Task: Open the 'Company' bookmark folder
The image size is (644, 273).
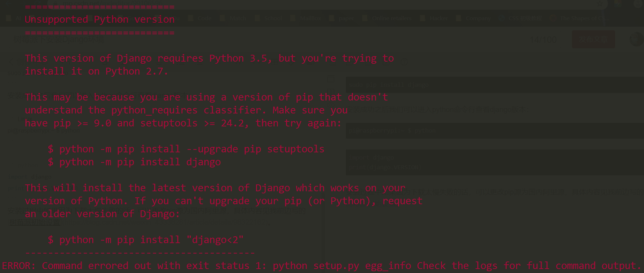Action: 473,18
